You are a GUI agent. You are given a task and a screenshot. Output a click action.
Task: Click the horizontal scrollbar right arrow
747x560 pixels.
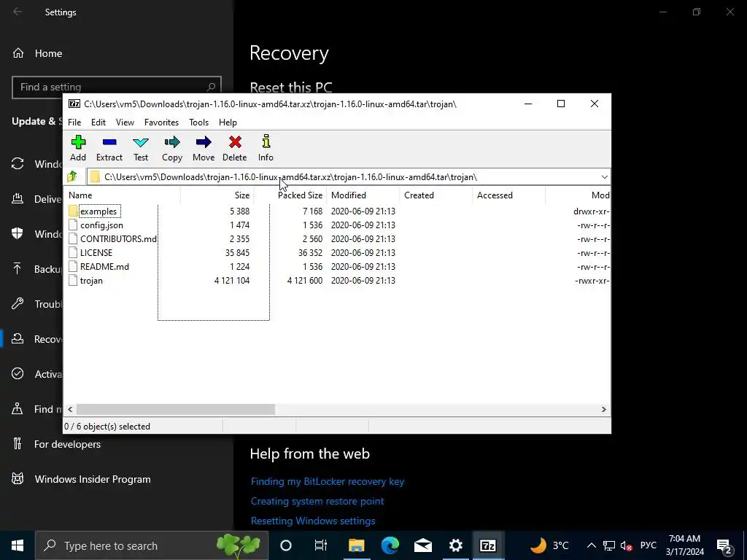[603, 410]
